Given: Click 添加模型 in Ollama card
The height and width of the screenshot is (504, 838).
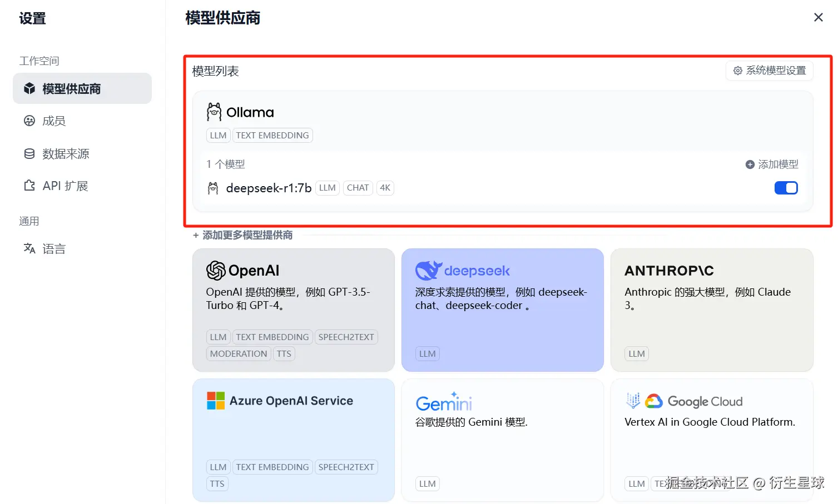Looking at the screenshot, I should pos(772,164).
